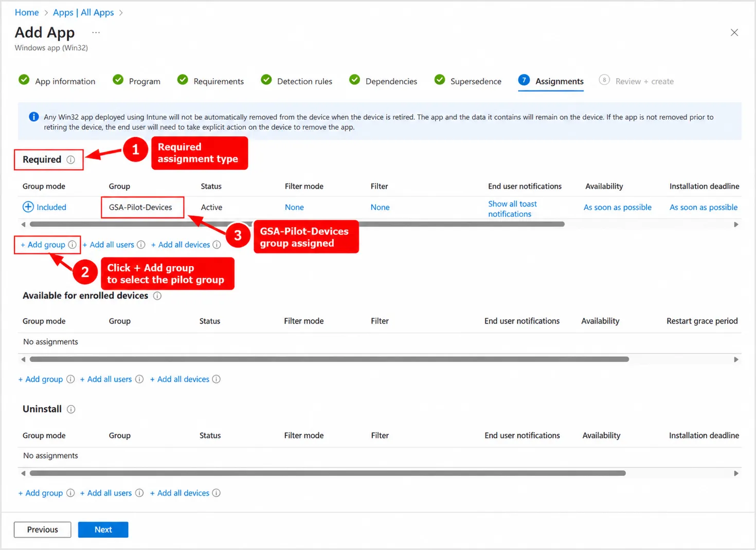Viewport: 756px width, 550px height.
Task: Click info icon beside Uninstall Add all devices
Action: (x=217, y=493)
